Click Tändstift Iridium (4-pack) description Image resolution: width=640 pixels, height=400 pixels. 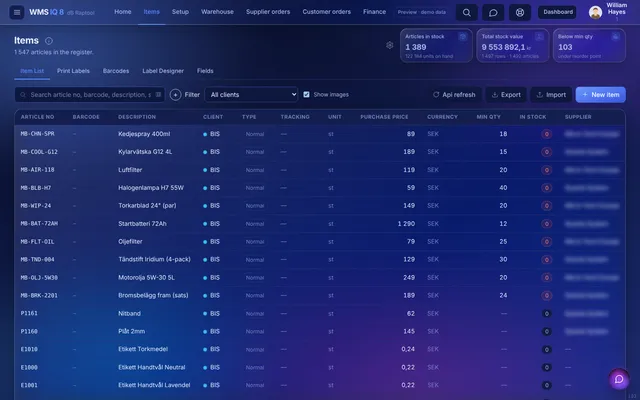(x=154, y=260)
